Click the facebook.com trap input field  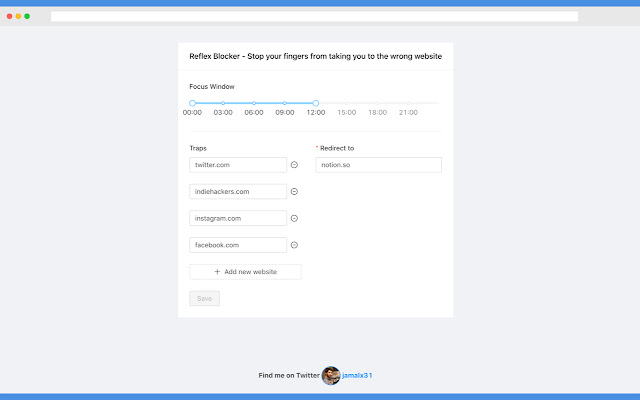pos(238,245)
